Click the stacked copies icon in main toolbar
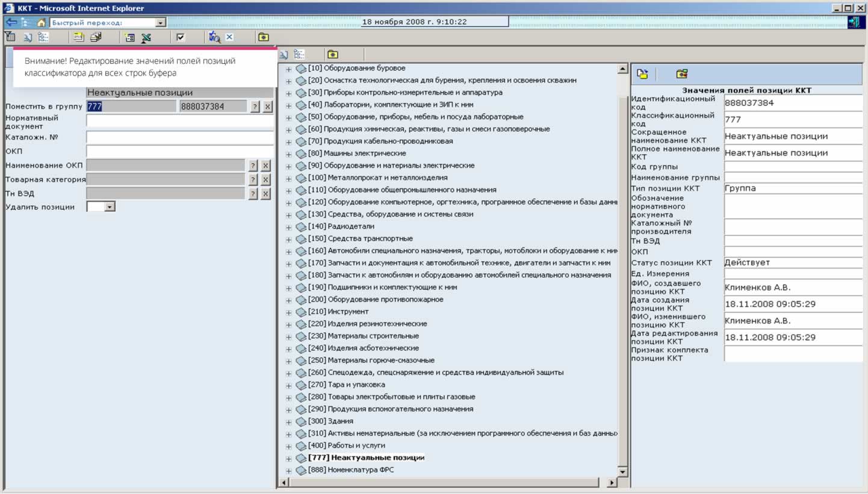868x494 pixels. click(96, 37)
